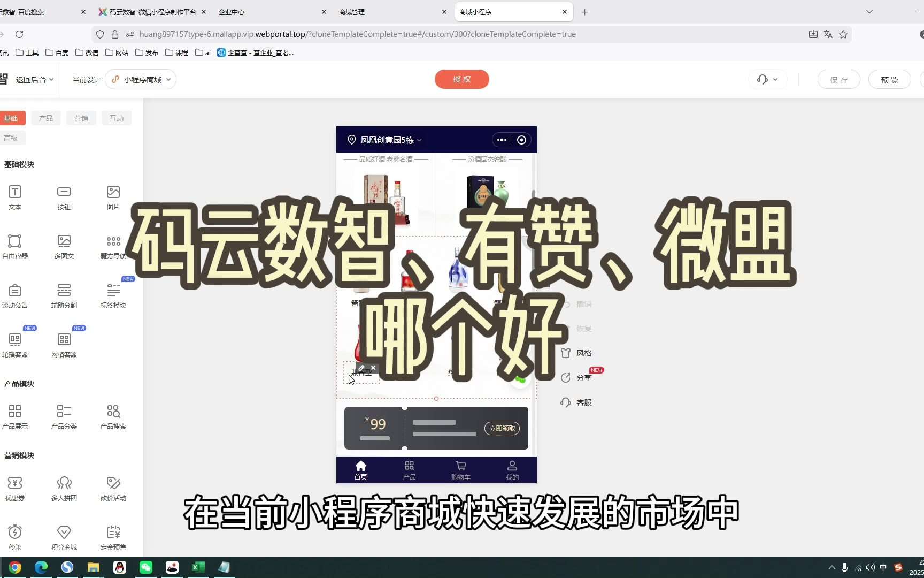Viewport: 924px width, 578px height.
Task: Insert the 轮播容器 carousel container
Action: click(15, 345)
